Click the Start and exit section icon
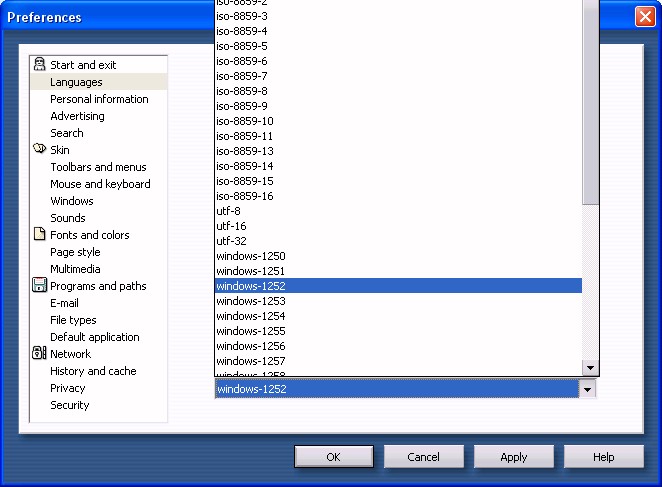662x487 pixels. pos(39,65)
